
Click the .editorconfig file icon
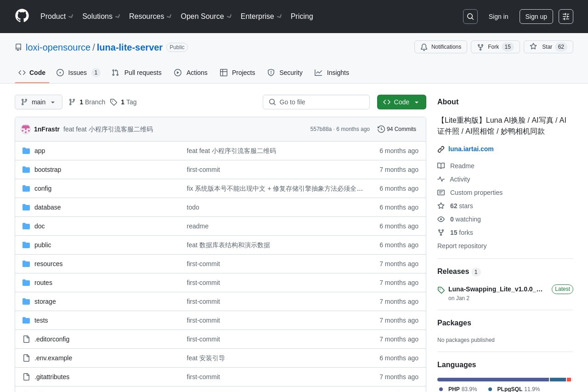click(x=26, y=339)
